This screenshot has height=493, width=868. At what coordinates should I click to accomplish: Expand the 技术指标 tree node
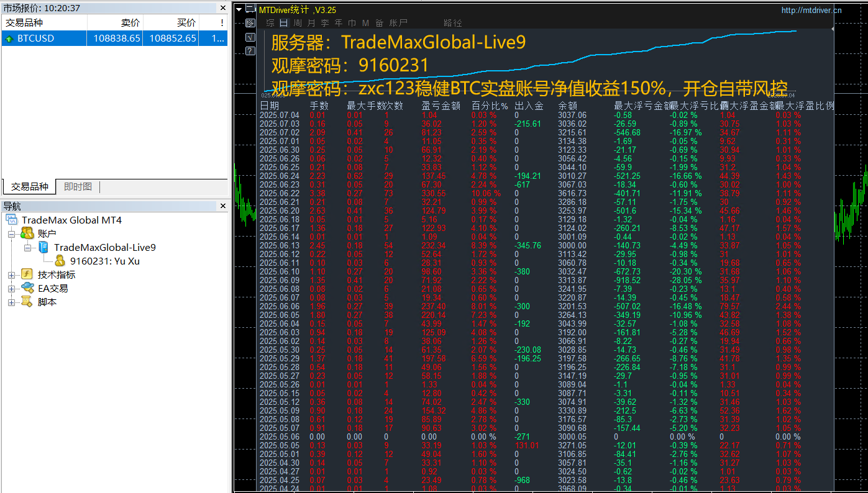[11, 275]
